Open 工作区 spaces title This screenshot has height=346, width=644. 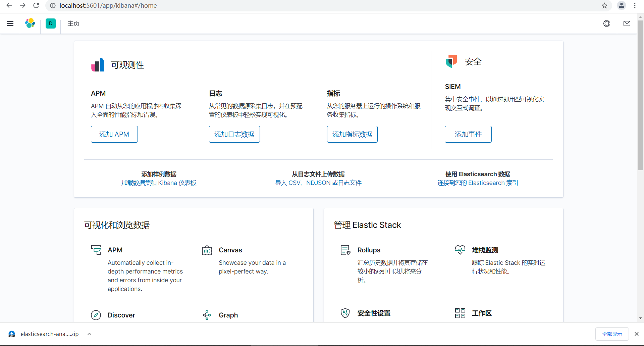482,313
